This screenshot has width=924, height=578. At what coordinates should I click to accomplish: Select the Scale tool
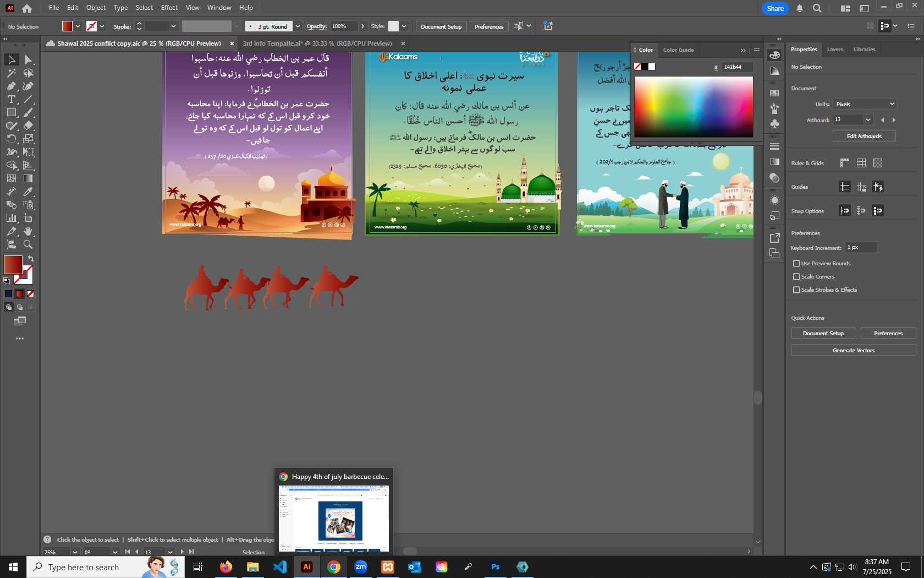point(28,139)
